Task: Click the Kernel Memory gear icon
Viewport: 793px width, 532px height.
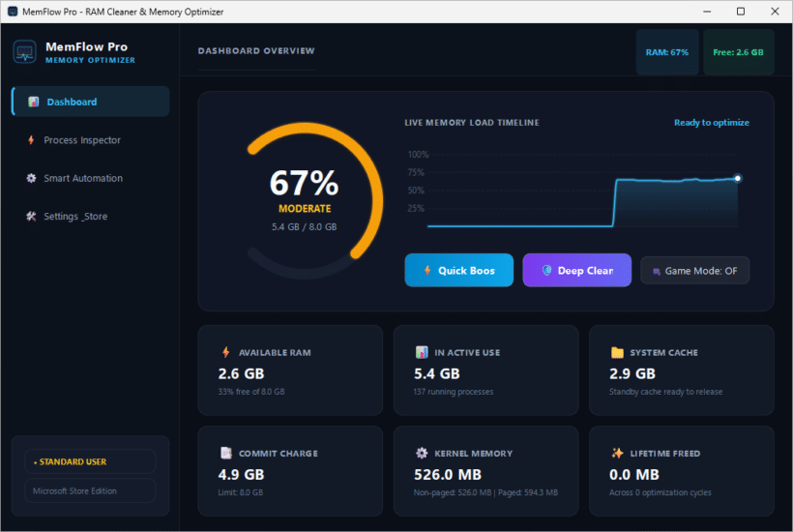Action: click(x=422, y=453)
